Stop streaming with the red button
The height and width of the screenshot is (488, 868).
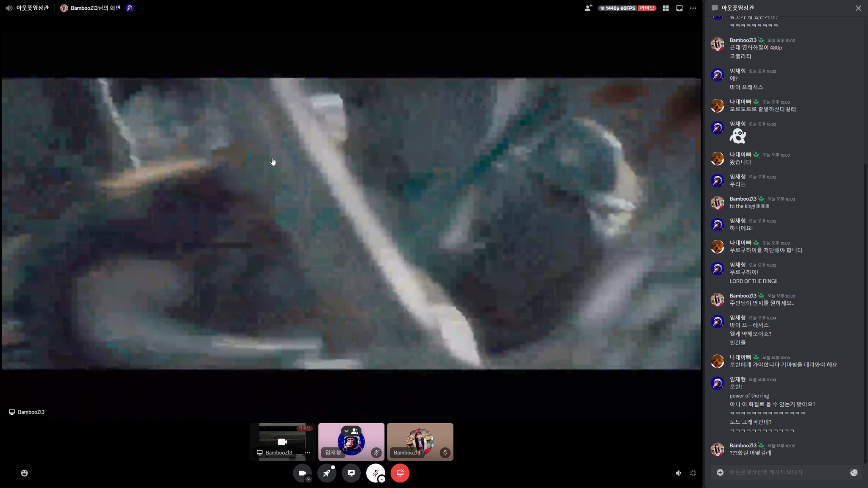pos(400,473)
